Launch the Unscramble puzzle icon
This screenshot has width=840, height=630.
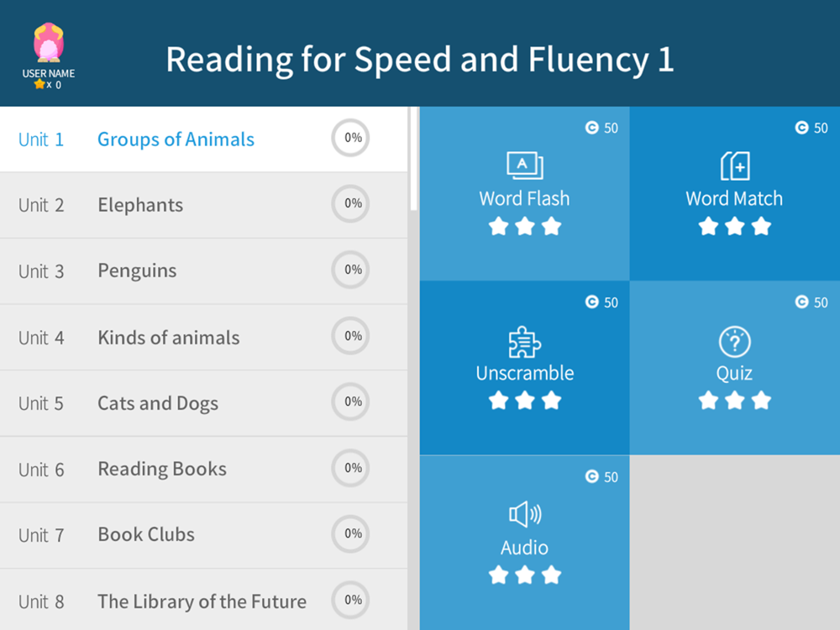(x=524, y=342)
